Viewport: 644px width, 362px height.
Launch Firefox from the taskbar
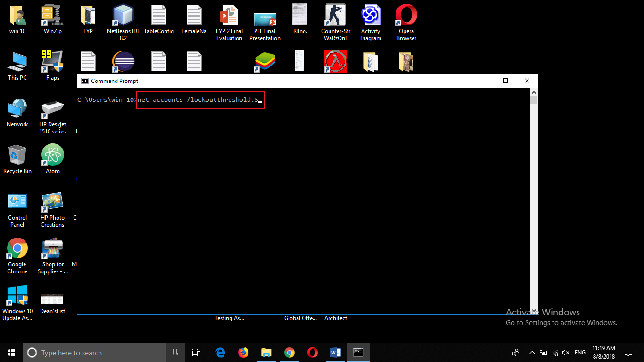click(x=243, y=352)
